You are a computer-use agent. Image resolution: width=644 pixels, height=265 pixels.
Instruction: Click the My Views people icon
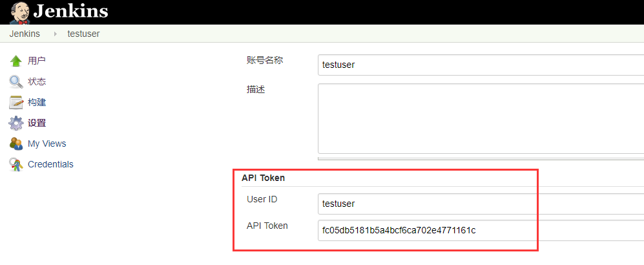[x=16, y=143]
